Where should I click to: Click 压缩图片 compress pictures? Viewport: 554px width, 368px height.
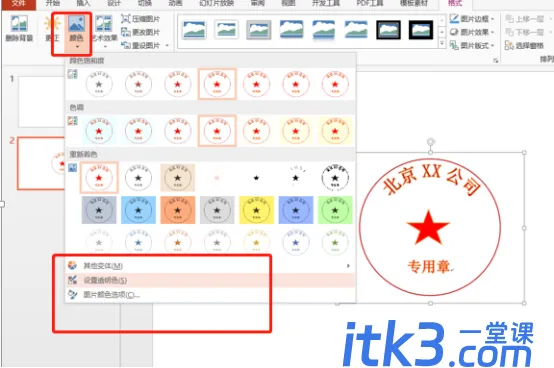pos(140,19)
